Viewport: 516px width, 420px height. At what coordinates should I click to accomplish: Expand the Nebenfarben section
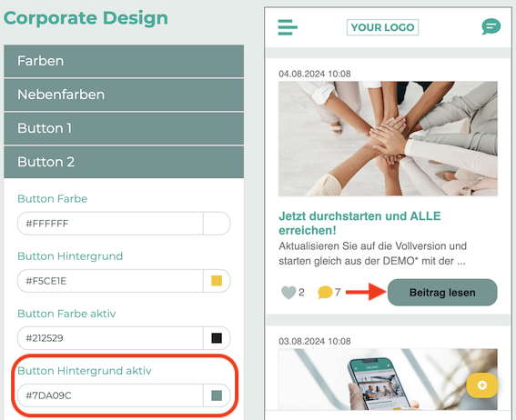click(x=124, y=95)
